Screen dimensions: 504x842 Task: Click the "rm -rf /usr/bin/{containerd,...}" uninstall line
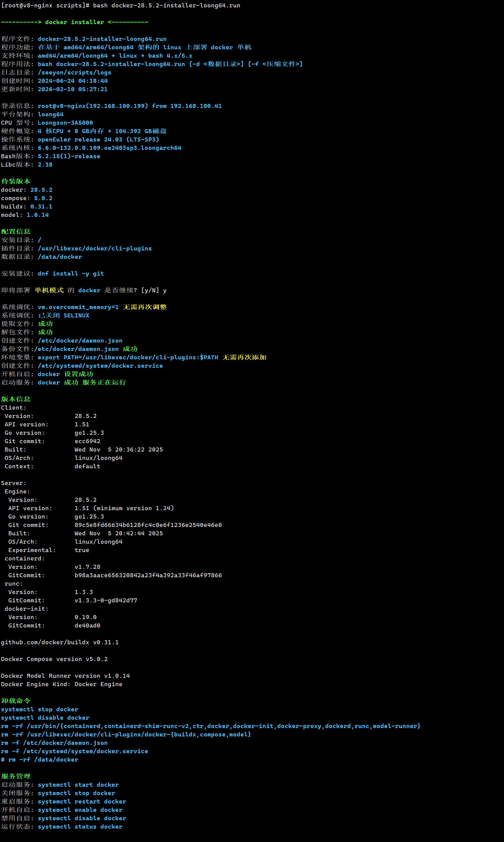pyautogui.click(x=211, y=726)
